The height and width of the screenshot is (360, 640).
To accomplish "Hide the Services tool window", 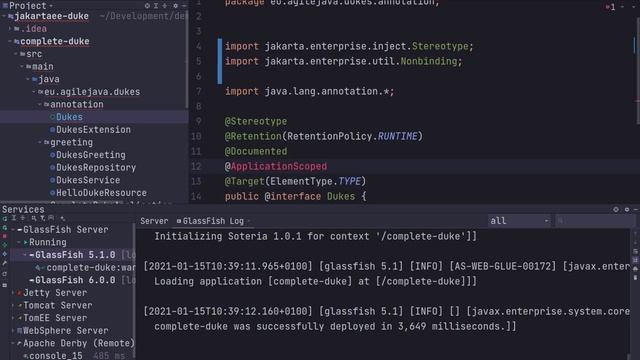I will (x=636, y=209).
